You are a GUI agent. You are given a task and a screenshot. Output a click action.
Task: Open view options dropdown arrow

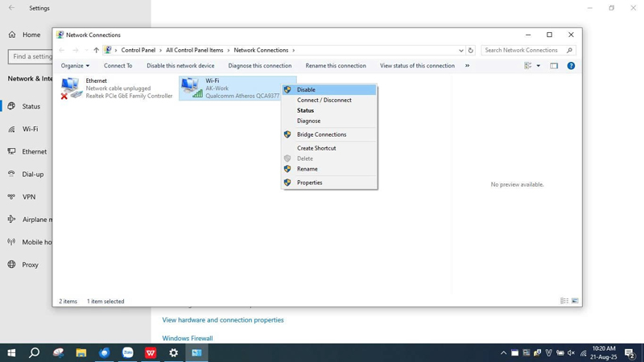point(539,66)
